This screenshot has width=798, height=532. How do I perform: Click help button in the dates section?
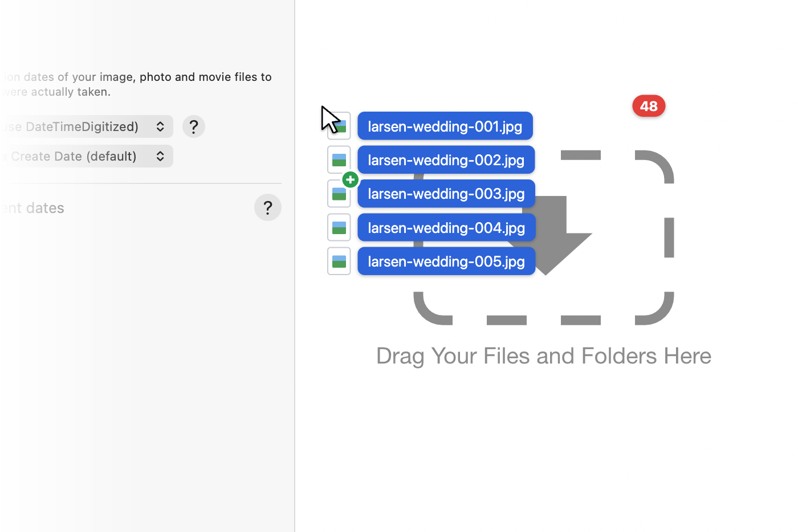tap(268, 207)
